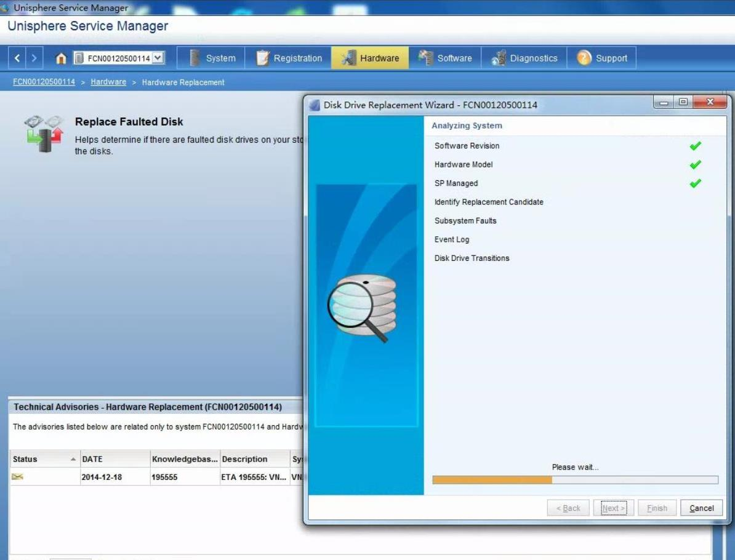735x560 pixels.
Task: Click the Next button in the wizard
Action: (614, 508)
